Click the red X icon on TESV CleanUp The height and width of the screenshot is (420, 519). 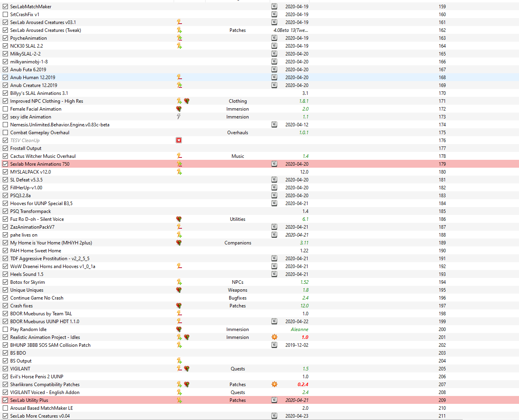(x=179, y=141)
